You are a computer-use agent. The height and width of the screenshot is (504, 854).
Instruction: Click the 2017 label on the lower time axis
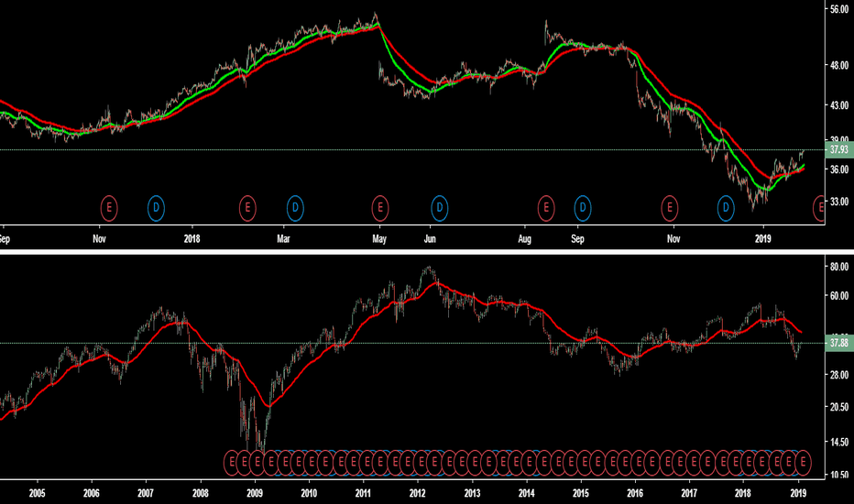coord(689,493)
